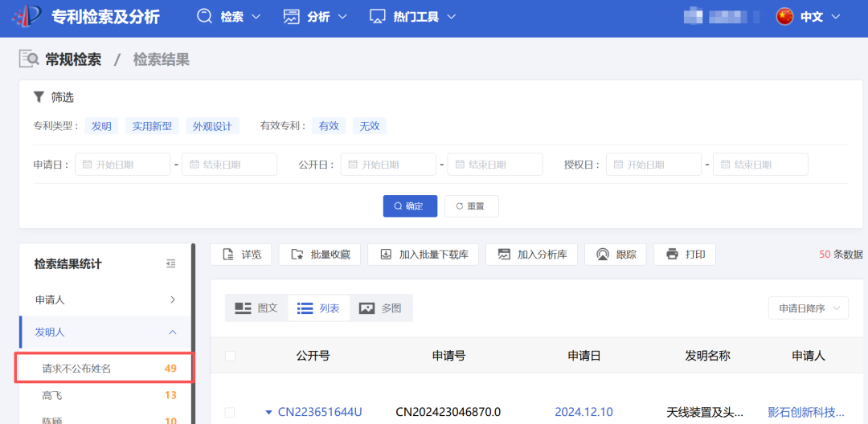Select inventor 请求不公布姓名
The height and width of the screenshot is (424, 868).
[x=104, y=368]
